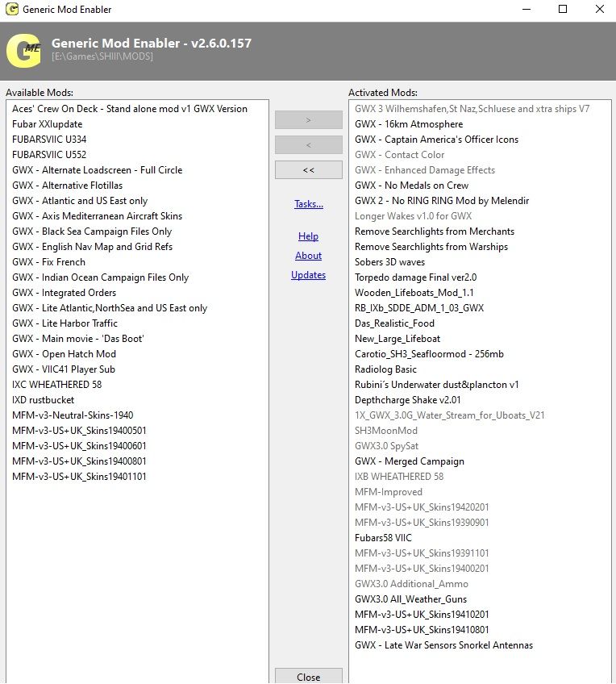The width and height of the screenshot is (616, 684).
Task: Select GWX - Late War Sensors Snorkel Antennas
Action: tap(443, 644)
